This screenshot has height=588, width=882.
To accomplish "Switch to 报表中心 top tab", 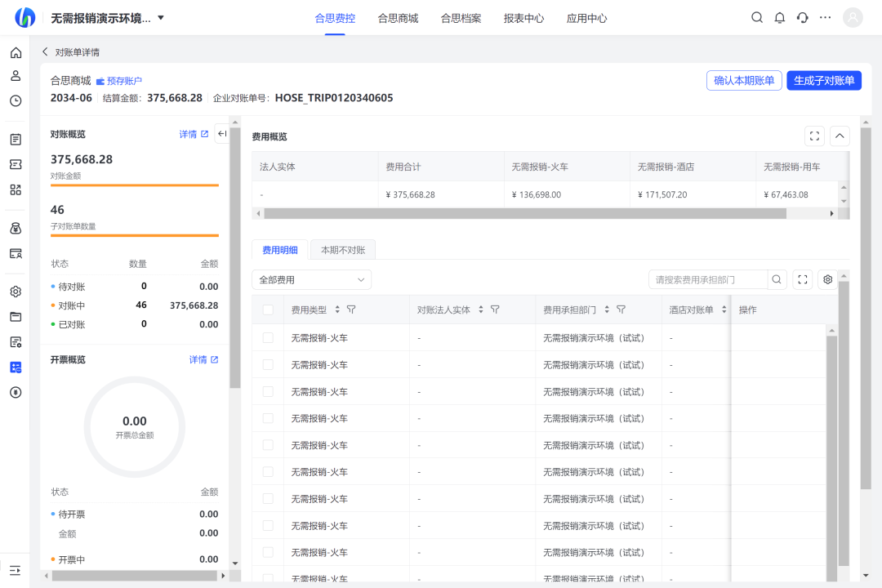I will click(x=523, y=18).
